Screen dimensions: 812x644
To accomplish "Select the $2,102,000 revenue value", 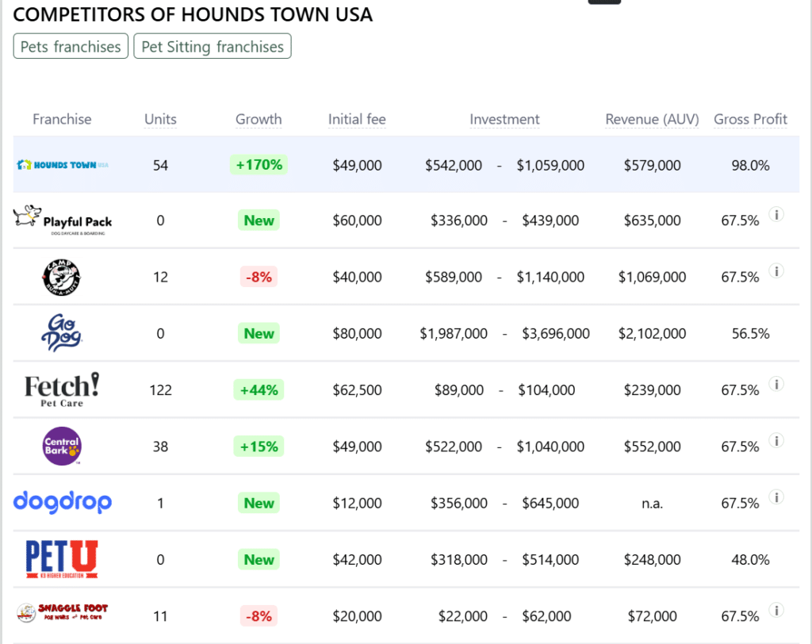I will [652, 333].
